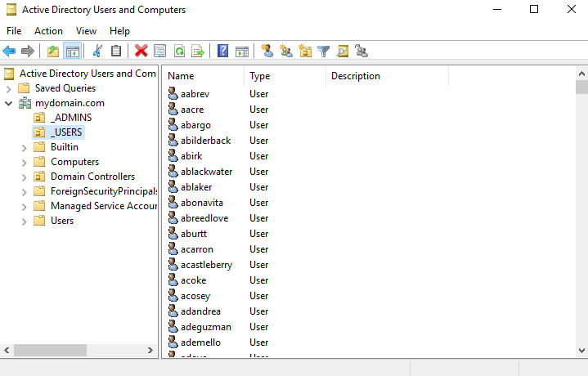Open the View menu

click(x=86, y=31)
